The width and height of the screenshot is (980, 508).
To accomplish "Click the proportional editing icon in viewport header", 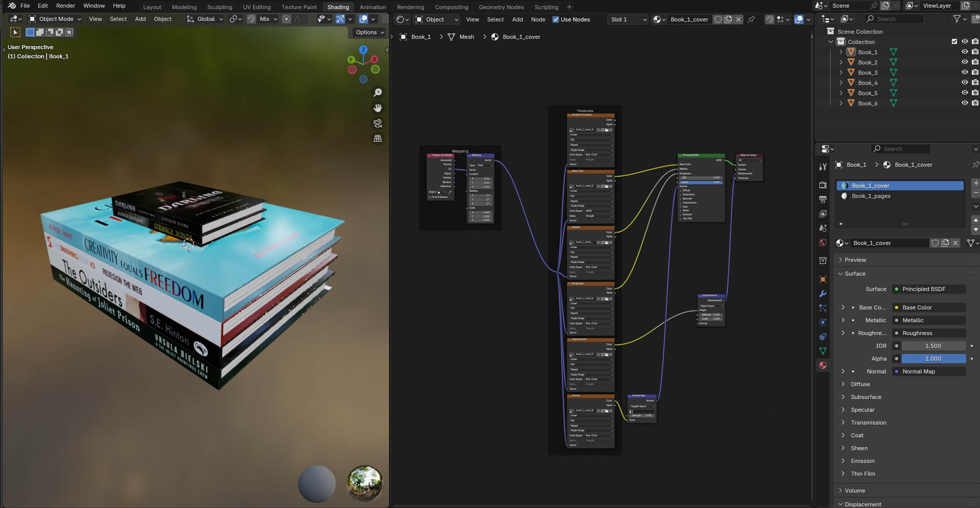I will pos(287,19).
